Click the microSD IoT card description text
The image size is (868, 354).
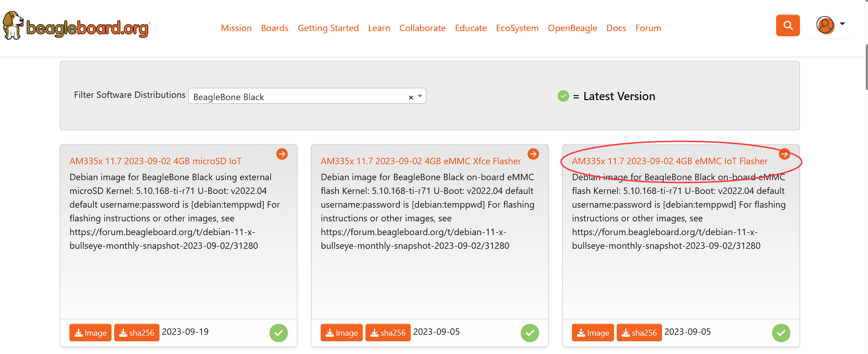click(x=175, y=211)
